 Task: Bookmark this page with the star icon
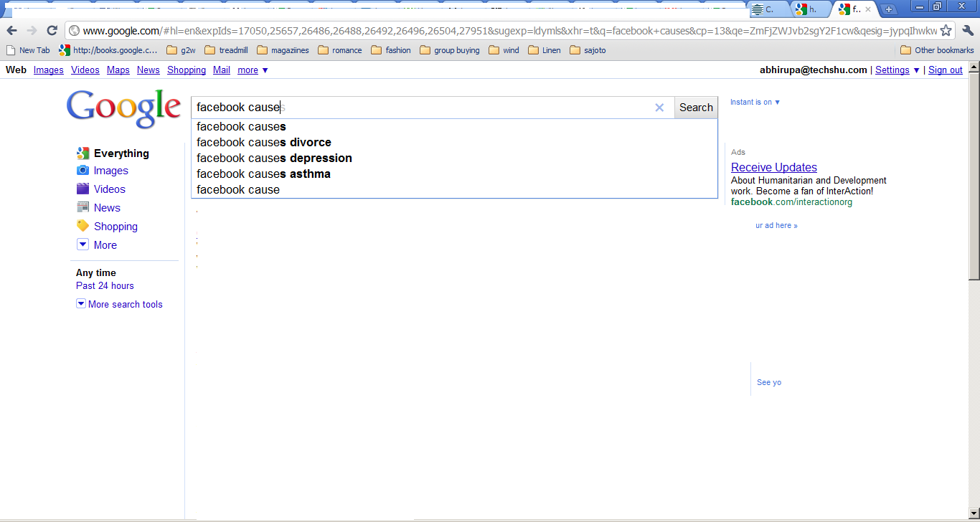pyautogui.click(x=946, y=30)
